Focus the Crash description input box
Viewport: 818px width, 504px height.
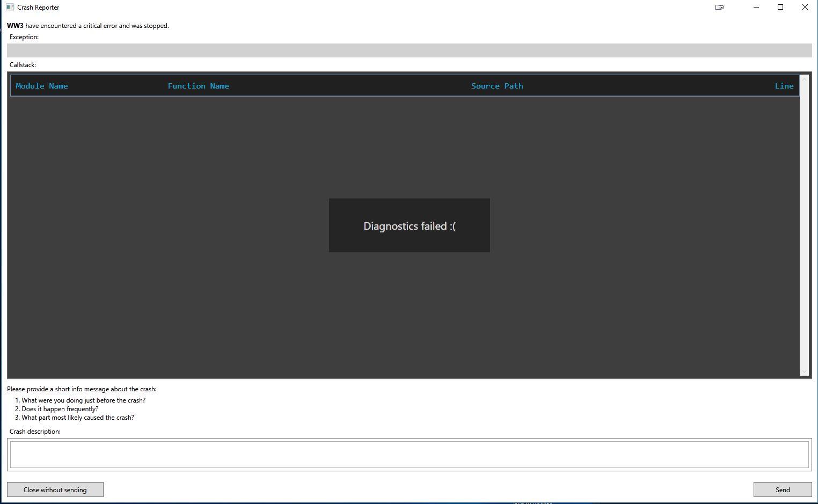point(409,455)
